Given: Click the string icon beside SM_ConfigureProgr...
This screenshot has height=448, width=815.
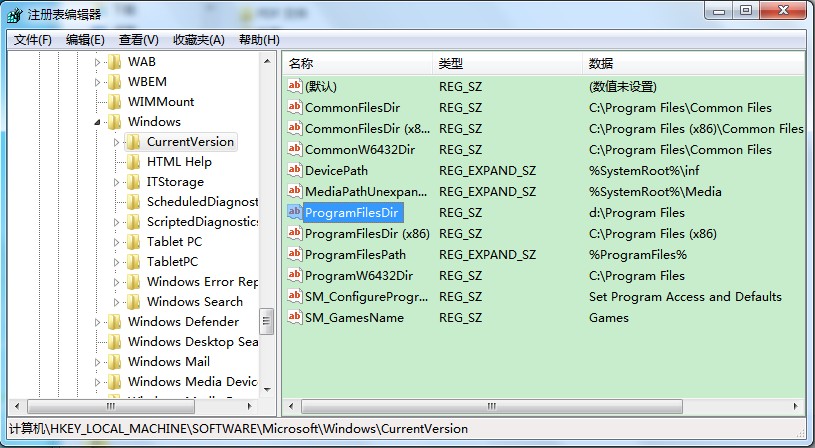Looking at the screenshot, I should pos(295,296).
